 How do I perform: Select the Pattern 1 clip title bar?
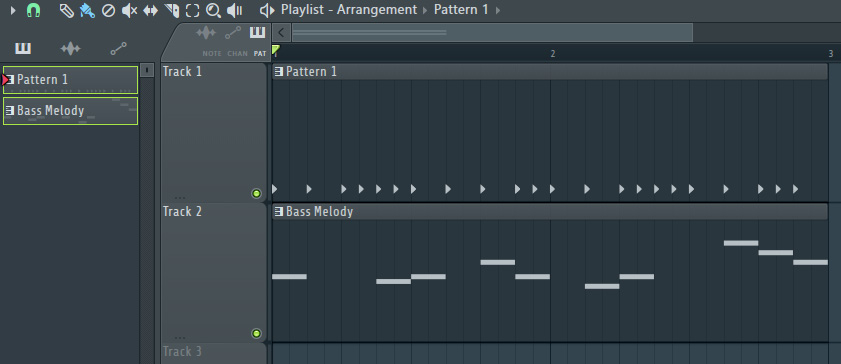pyautogui.click(x=550, y=72)
